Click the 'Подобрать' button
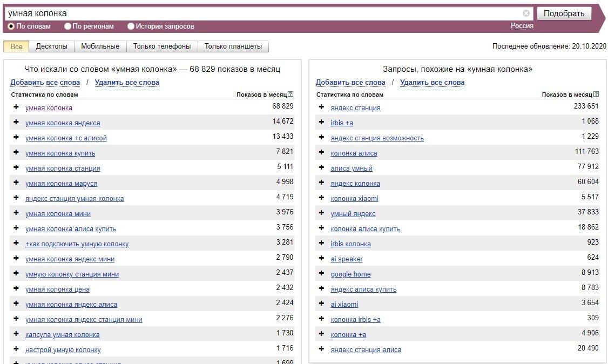 click(x=564, y=14)
